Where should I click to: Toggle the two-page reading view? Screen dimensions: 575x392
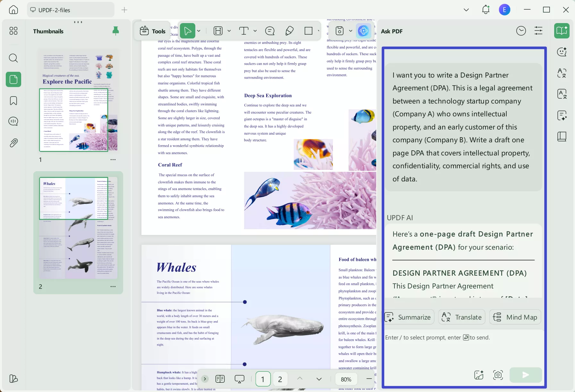[x=220, y=379]
